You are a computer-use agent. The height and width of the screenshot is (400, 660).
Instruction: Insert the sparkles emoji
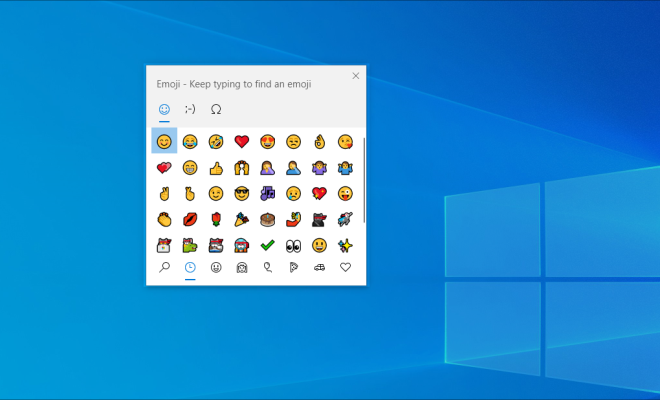click(345, 245)
